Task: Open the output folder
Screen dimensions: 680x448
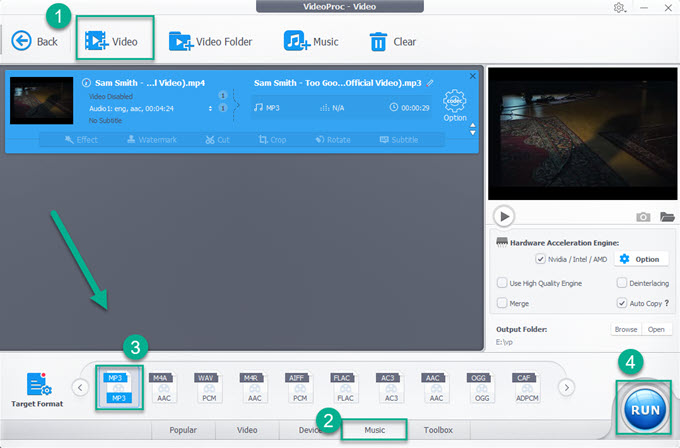Action: tap(656, 329)
